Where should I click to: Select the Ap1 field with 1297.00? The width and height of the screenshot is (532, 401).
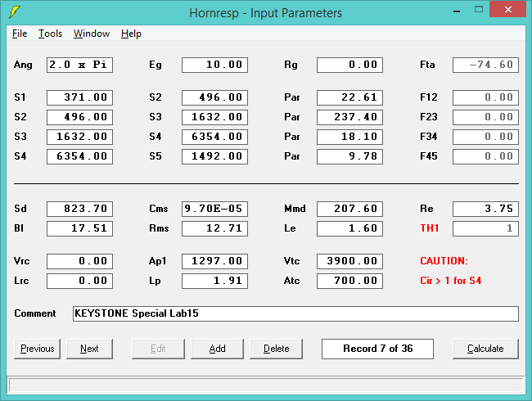coord(214,261)
